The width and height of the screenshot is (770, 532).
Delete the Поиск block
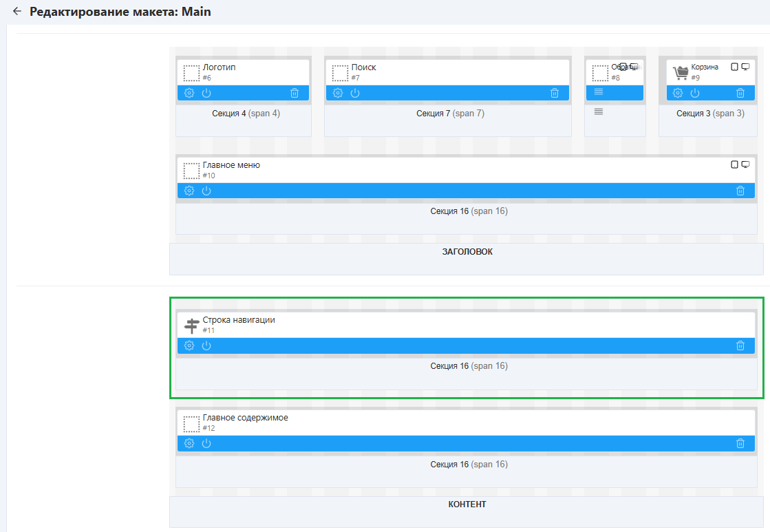pos(555,93)
